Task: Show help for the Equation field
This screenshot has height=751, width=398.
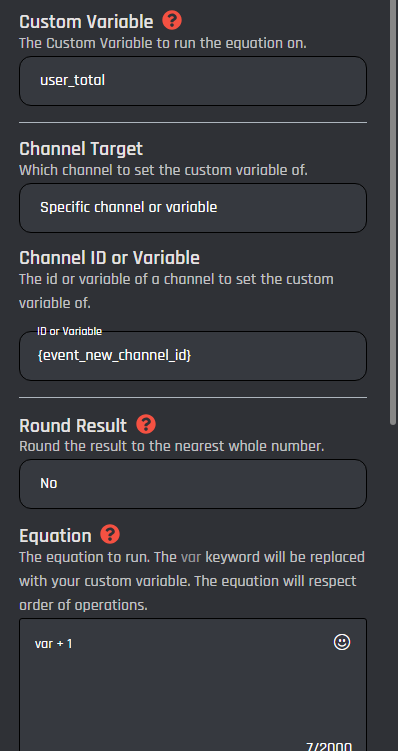Action: (x=110, y=534)
